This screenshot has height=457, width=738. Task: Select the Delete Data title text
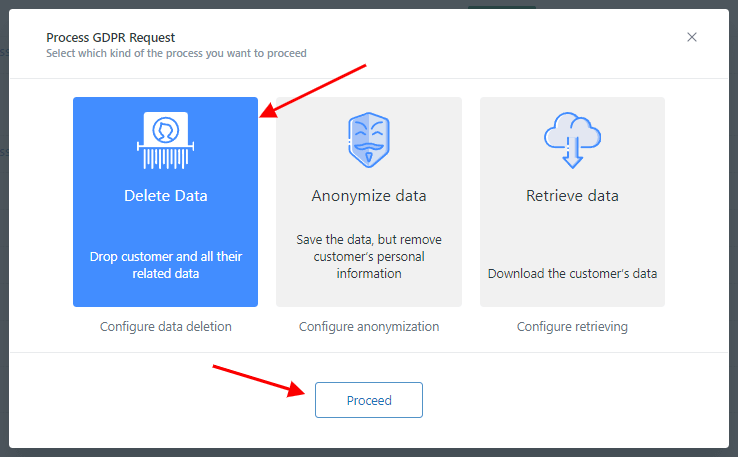[x=166, y=195]
